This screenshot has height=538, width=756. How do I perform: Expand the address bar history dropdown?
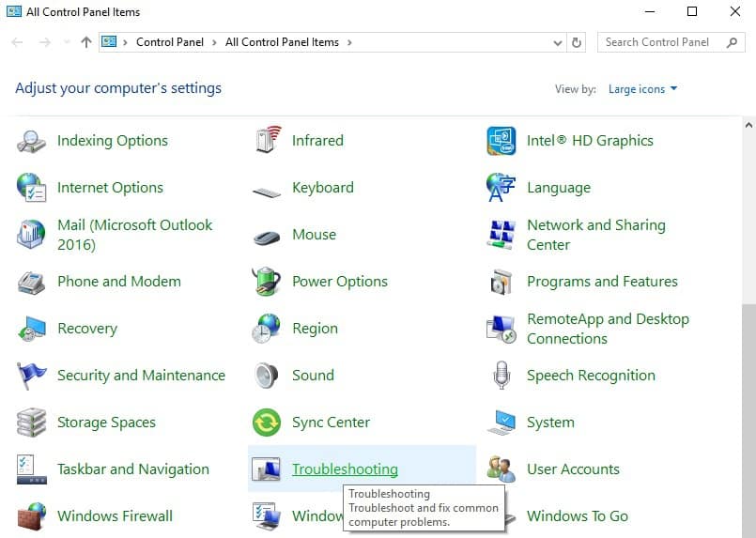[x=558, y=42]
